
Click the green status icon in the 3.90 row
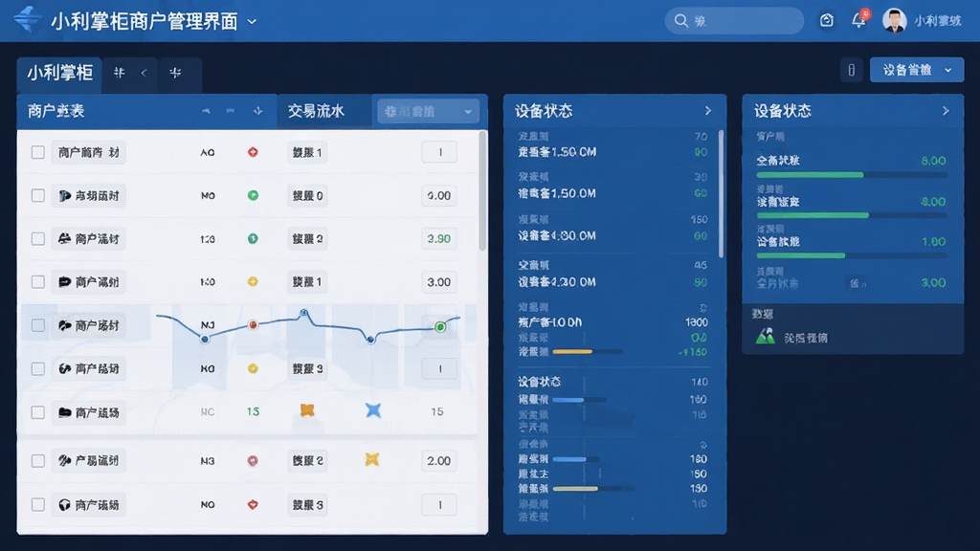[253, 238]
